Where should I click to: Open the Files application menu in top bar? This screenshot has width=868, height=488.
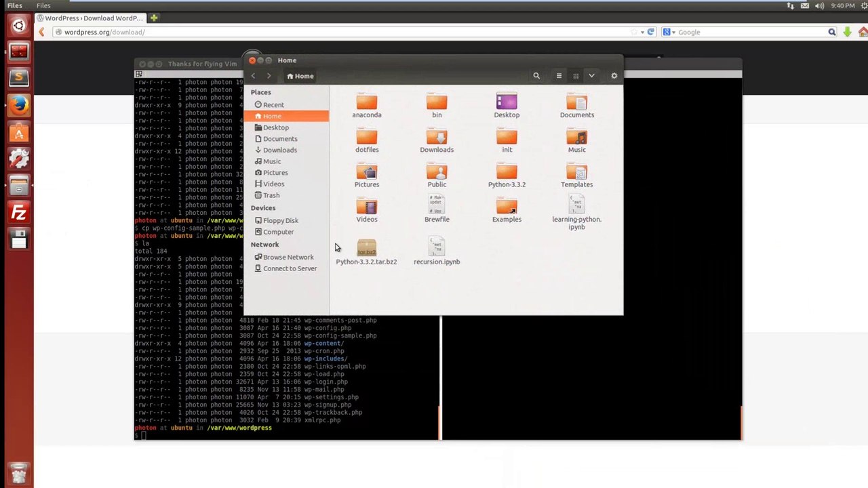(x=43, y=5)
